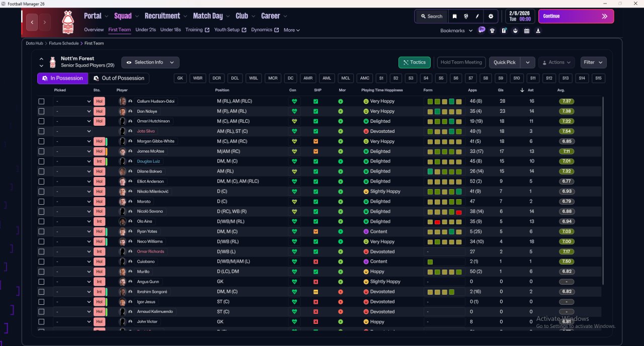Open the inbox messages icon with 9+ badge
644x346 pixels.
(481, 30)
